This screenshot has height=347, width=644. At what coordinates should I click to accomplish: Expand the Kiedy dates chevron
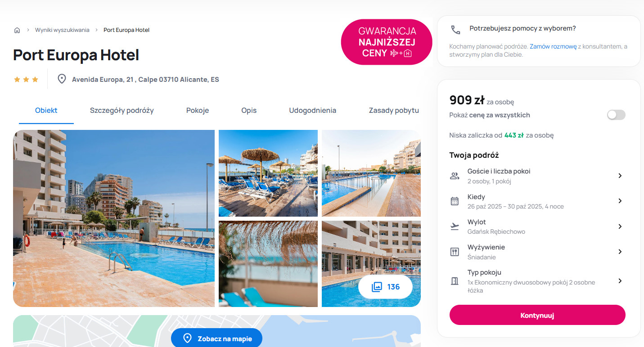pos(620,201)
